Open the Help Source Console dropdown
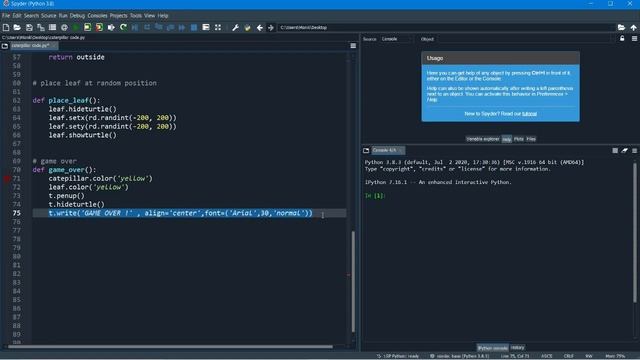 pos(395,39)
